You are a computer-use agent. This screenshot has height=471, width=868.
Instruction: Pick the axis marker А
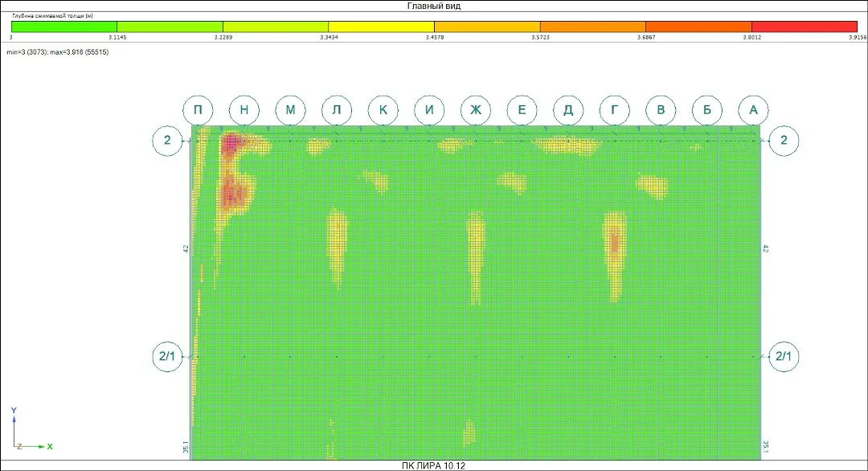tap(753, 109)
